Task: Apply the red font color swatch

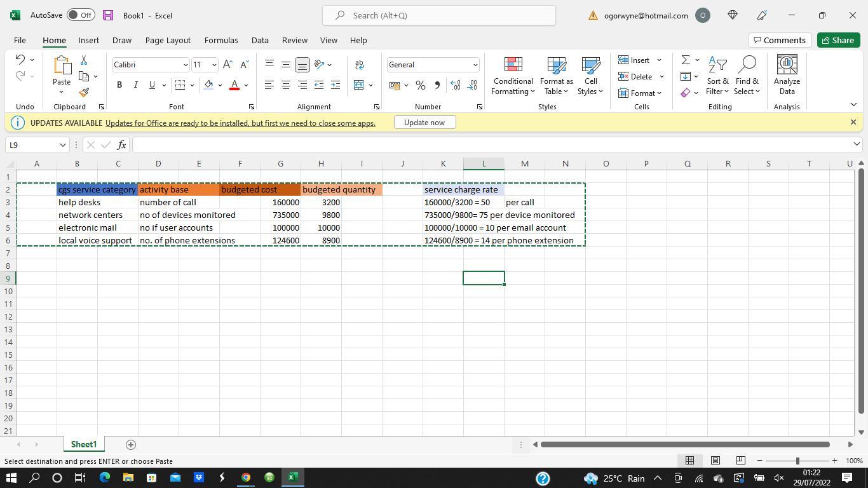Action: [x=234, y=85]
